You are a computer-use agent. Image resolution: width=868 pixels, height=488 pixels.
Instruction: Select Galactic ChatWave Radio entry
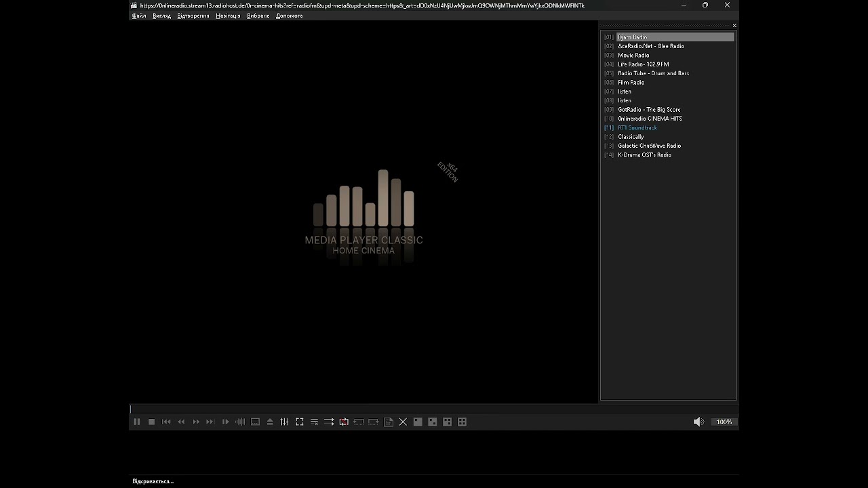pyautogui.click(x=668, y=146)
